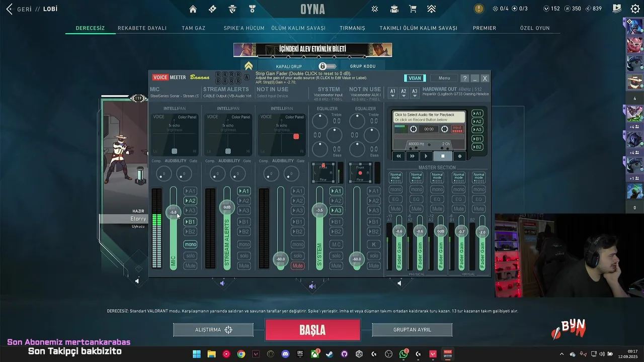Screen dimensions: 644x362
Task: Open WhatsApp from the taskbar
Action: pyautogui.click(x=404, y=354)
